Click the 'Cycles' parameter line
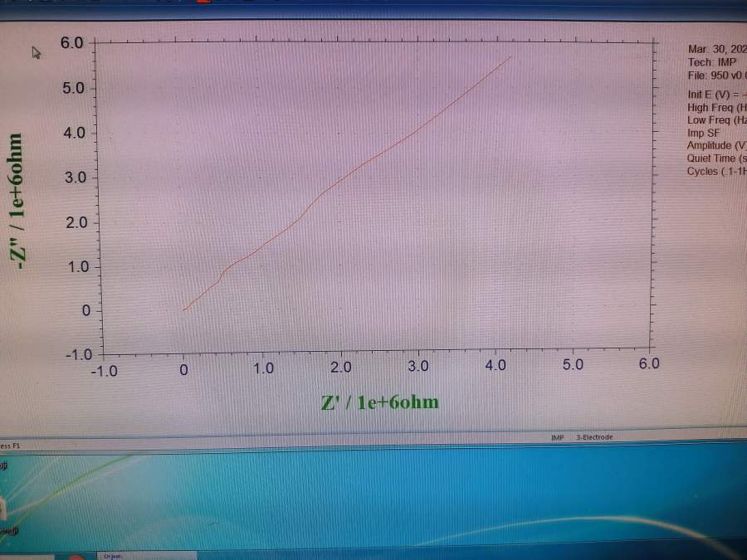This screenshot has width=747, height=560. pyautogui.click(x=717, y=171)
